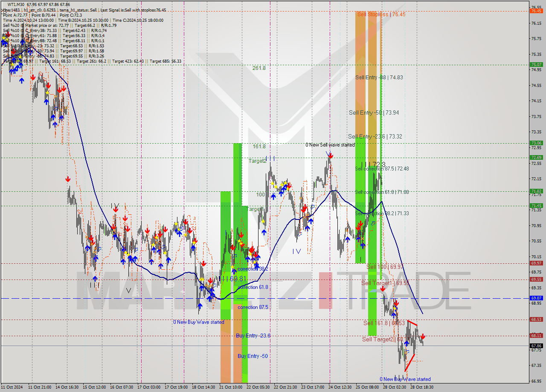
Task: Click the '261.8' Fibonacci level label
Action: point(259,68)
